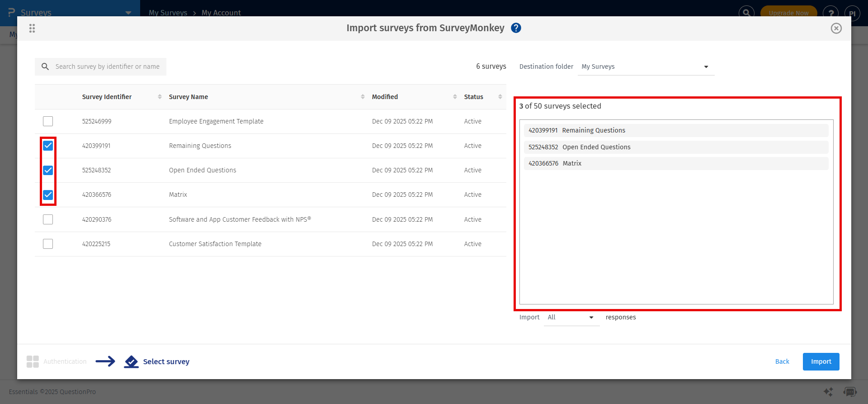Image resolution: width=868 pixels, height=404 pixels.
Task: Click the QuestionPro logo icon
Action: coord(12,13)
